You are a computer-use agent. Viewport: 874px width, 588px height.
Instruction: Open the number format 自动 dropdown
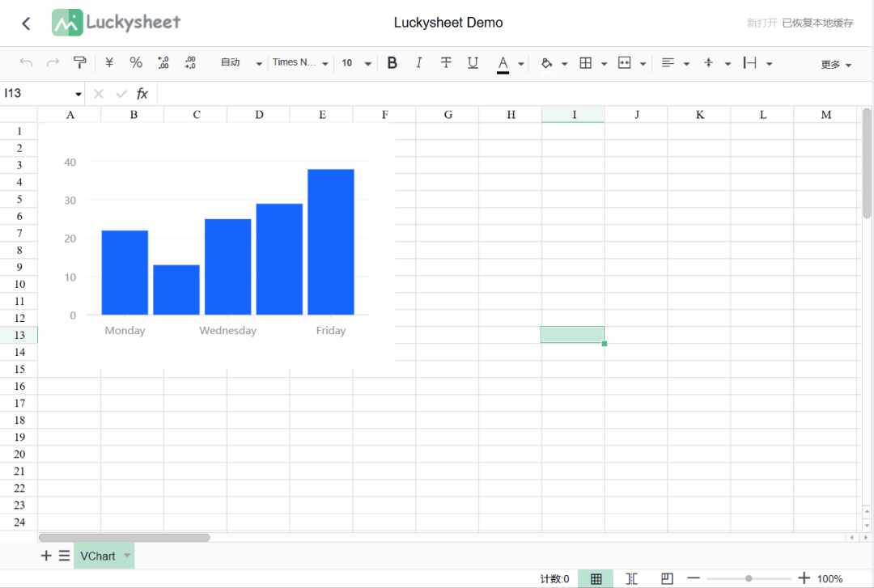point(241,63)
